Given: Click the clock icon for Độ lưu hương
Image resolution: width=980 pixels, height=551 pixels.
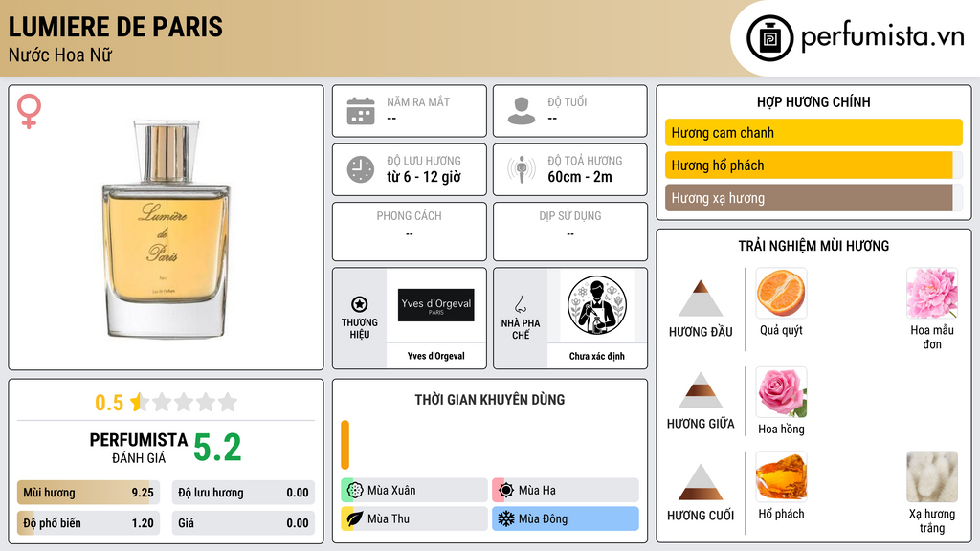Looking at the screenshot, I should (361, 169).
